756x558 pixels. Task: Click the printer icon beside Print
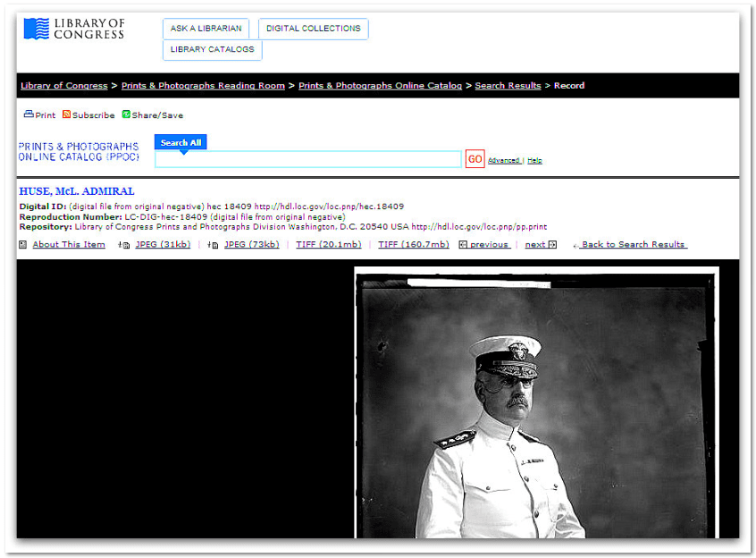coord(29,114)
